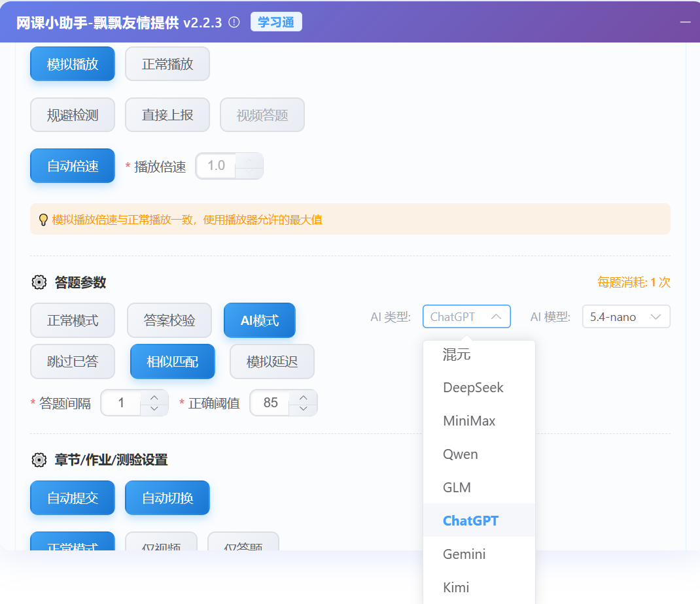Image resolution: width=700 pixels, height=604 pixels.
Task: Increase 正确阈值 with the up arrow
Action: click(x=303, y=397)
